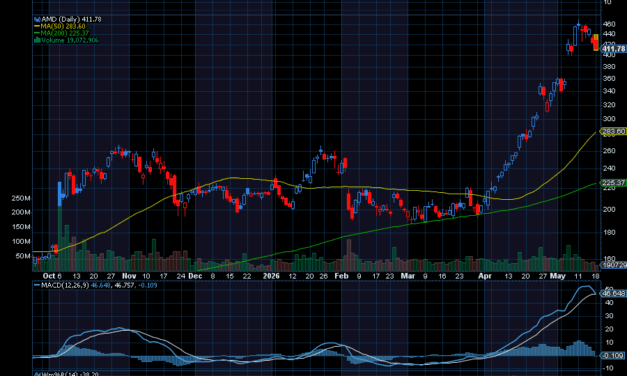
Task: Click the 260 price axis label
Action: coord(609,151)
